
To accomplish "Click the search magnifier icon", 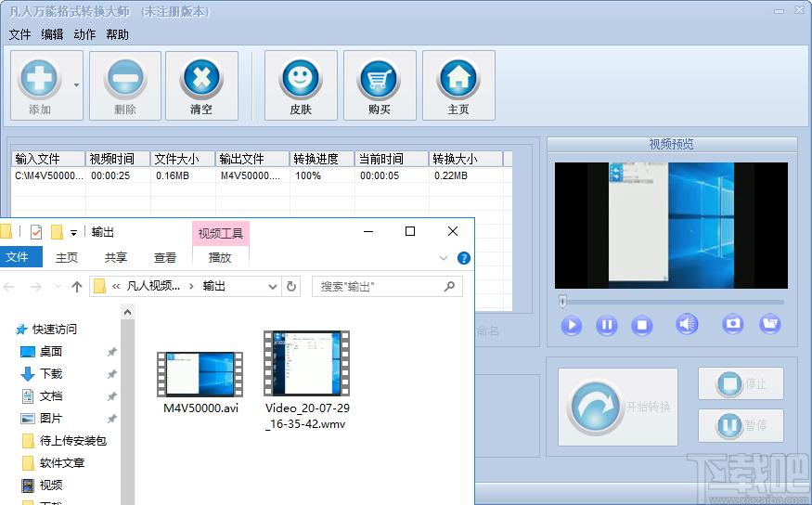I will 449,286.
